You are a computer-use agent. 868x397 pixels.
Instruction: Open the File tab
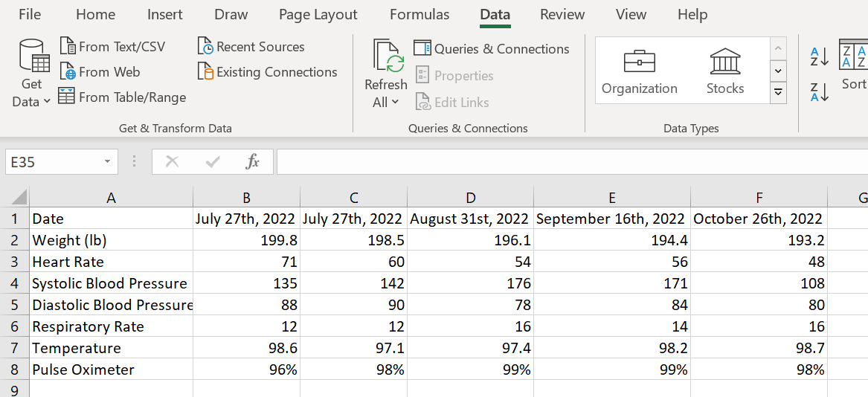coord(29,14)
